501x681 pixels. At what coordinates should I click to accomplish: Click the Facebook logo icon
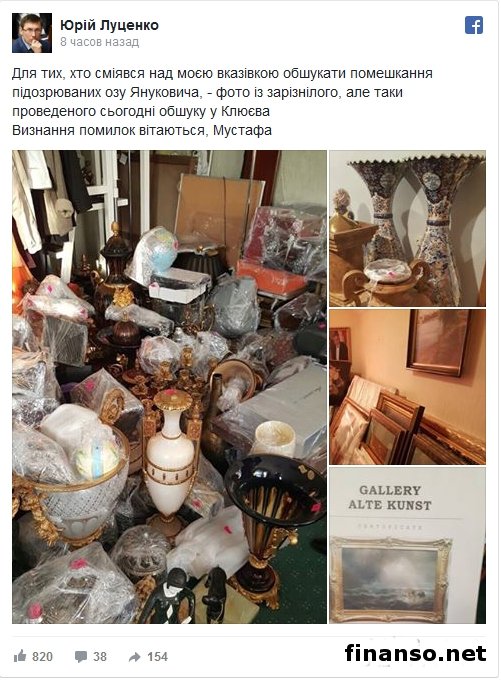point(474,25)
